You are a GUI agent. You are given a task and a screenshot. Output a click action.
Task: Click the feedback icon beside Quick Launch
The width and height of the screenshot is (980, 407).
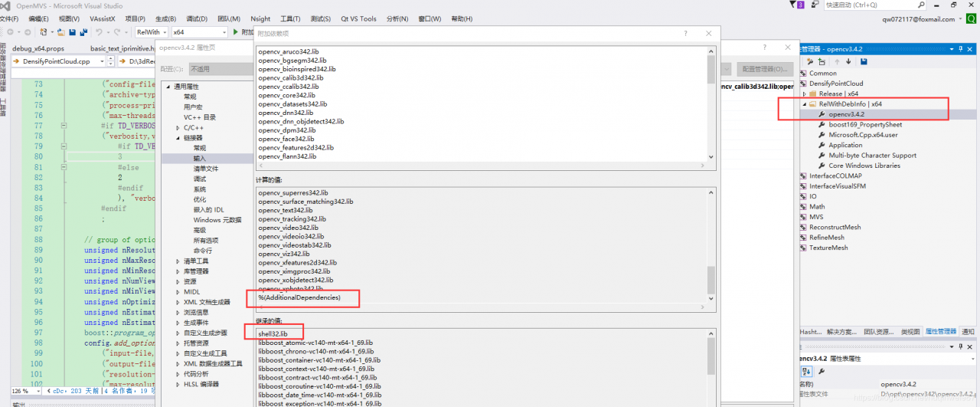click(x=815, y=5)
